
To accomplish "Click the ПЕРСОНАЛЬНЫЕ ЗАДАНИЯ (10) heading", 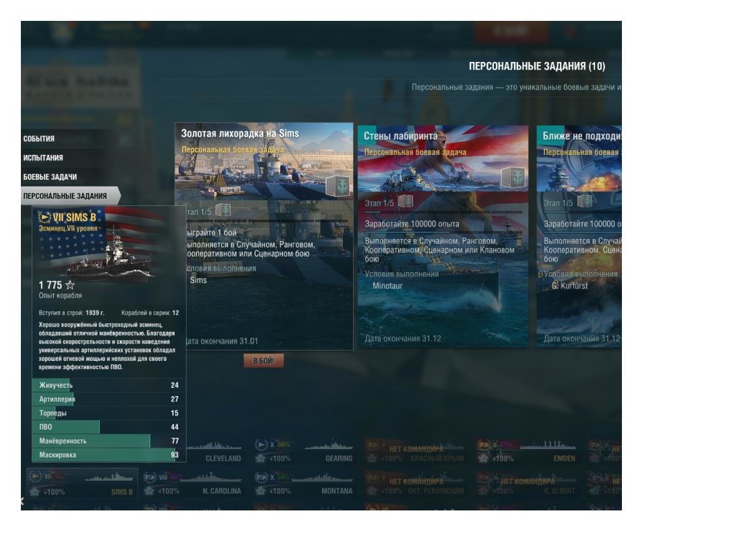I will (536, 67).
